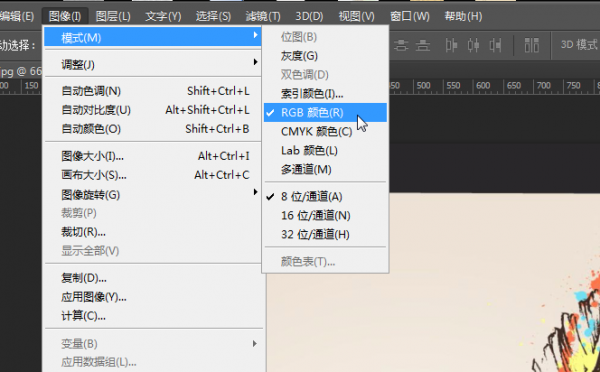Open the 窗口(W) menu

click(x=410, y=16)
